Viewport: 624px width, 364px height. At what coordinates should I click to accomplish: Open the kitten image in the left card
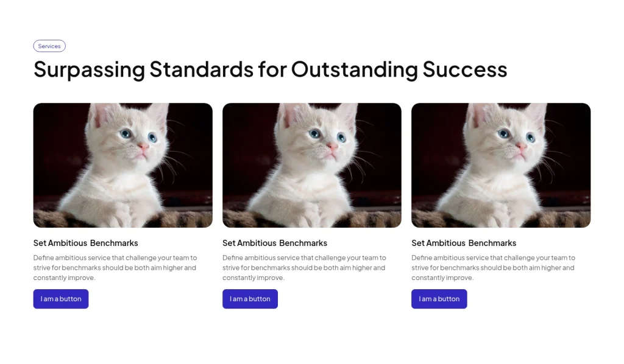pos(122,165)
